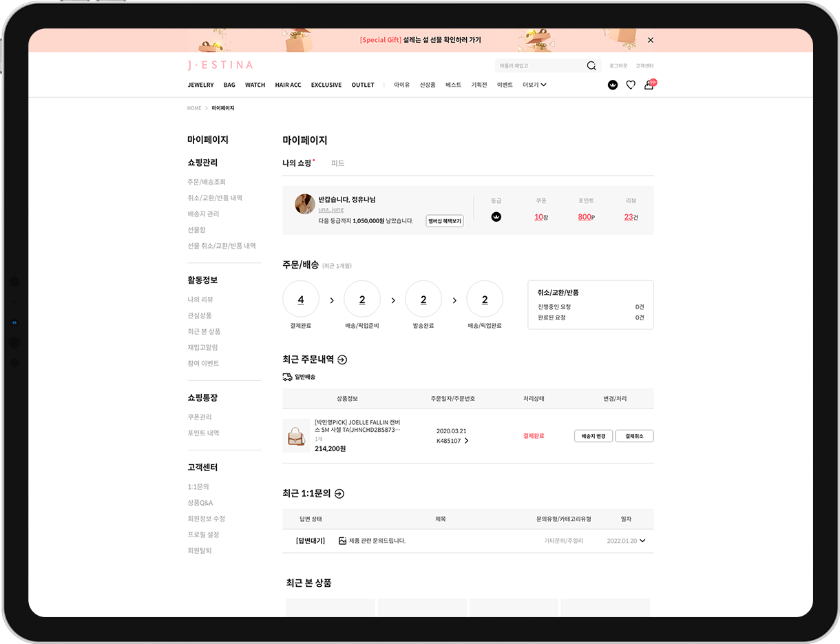Switch to the 피드 tab
The width and height of the screenshot is (840, 644).
tap(337, 163)
